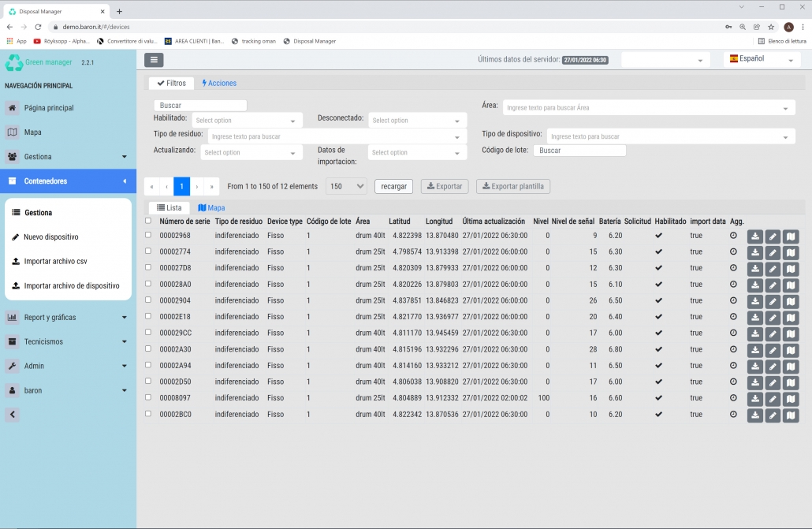Switch to the Acciones tab
The height and width of the screenshot is (529, 812).
pos(220,83)
